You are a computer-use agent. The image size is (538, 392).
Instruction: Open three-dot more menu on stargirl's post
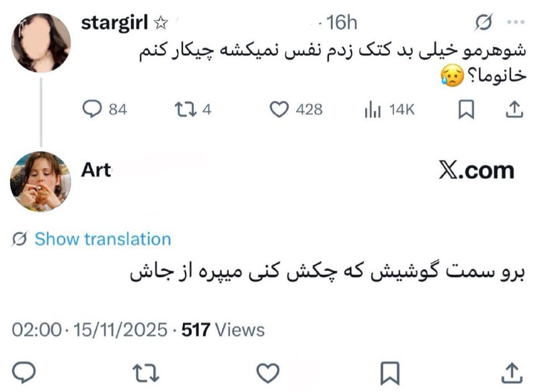coord(514,23)
